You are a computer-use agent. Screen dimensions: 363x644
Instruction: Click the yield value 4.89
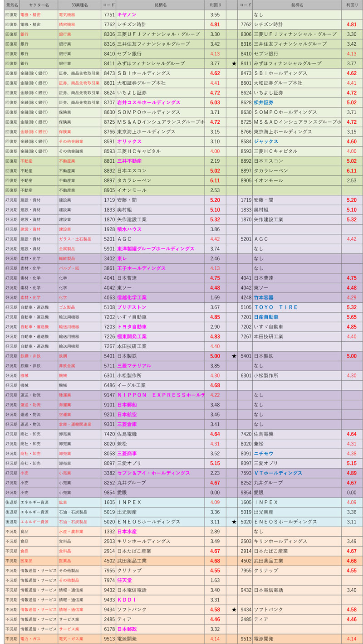pos(352,473)
